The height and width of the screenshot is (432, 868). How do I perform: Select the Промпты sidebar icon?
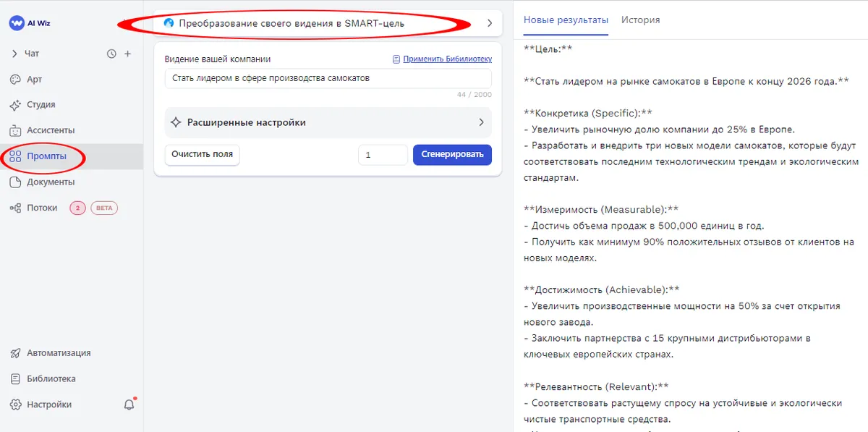tap(17, 156)
